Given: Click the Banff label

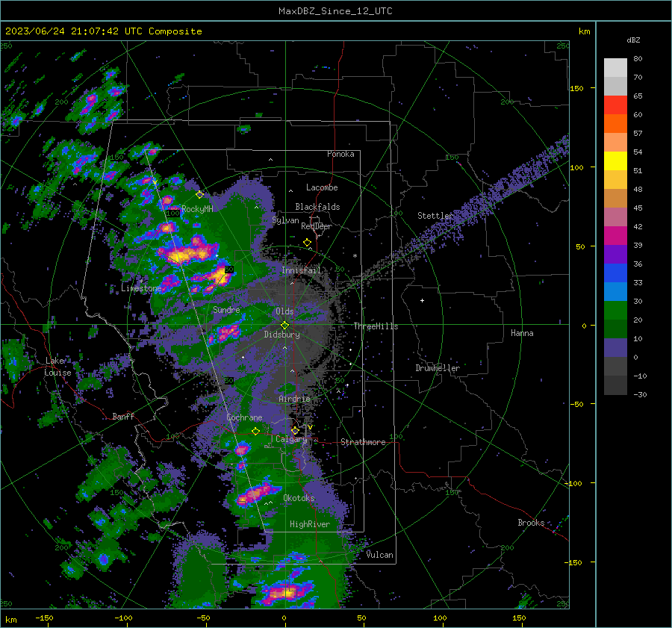Looking at the screenshot, I should tap(123, 417).
